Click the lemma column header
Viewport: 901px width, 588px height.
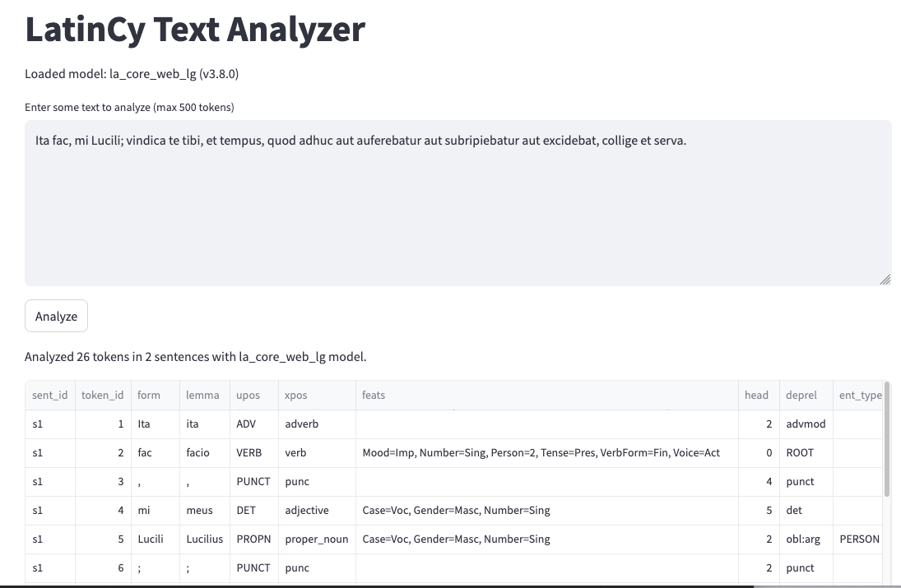tap(202, 396)
